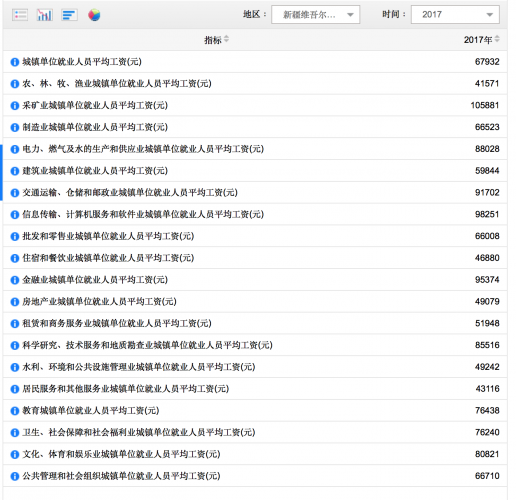
Task: Show the column bar chart view
Action: (45, 15)
